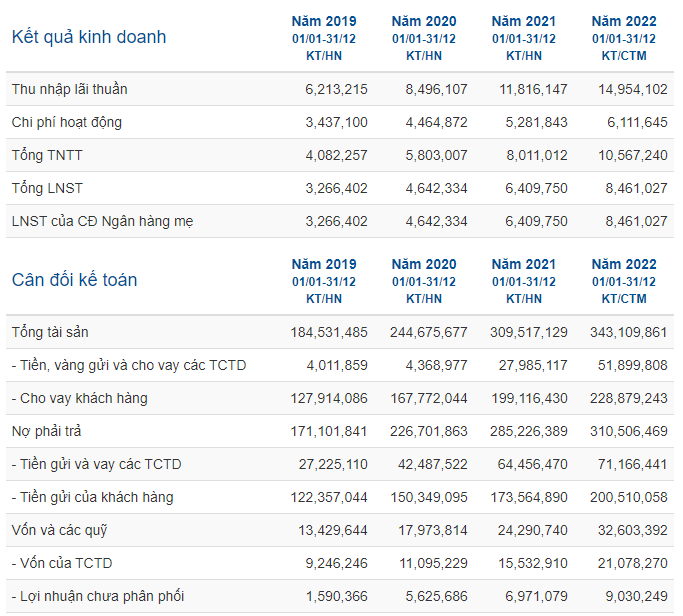The height and width of the screenshot is (616, 683).
Task: Click value 71,166,441 in the 2022 column
Action: [632, 464]
